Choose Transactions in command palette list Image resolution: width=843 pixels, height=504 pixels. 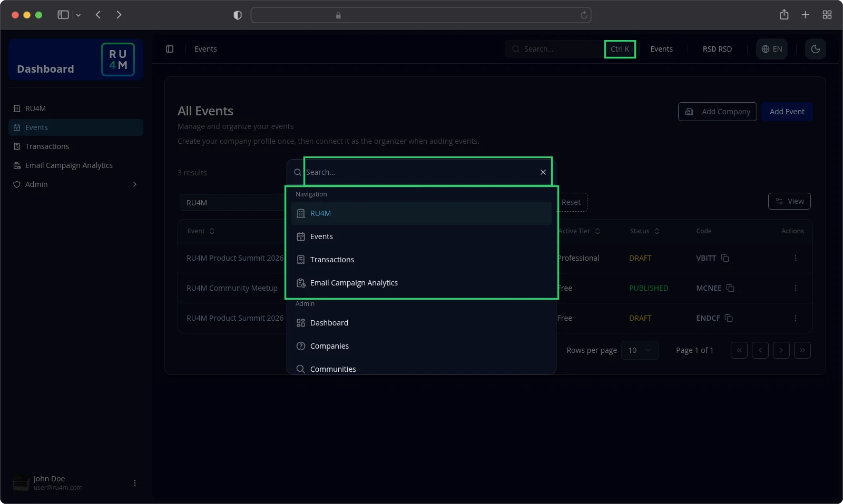click(x=421, y=260)
